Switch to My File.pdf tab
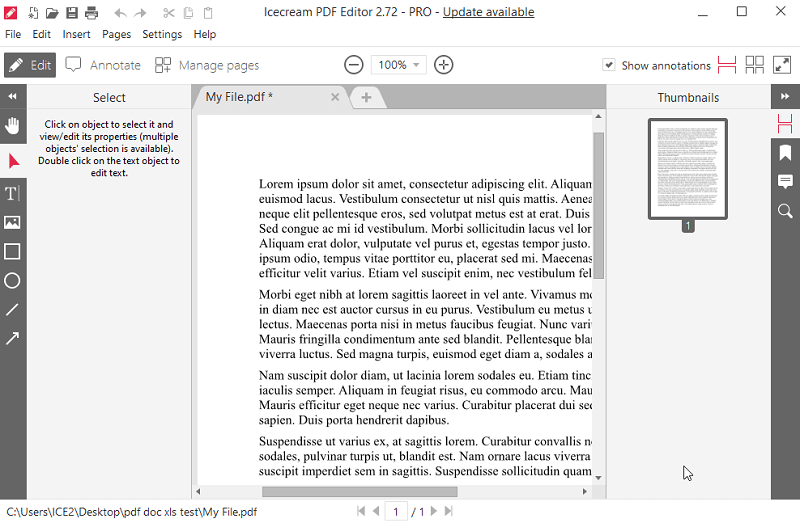Viewport: 800px width, 523px height. pyautogui.click(x=240, y=97)
